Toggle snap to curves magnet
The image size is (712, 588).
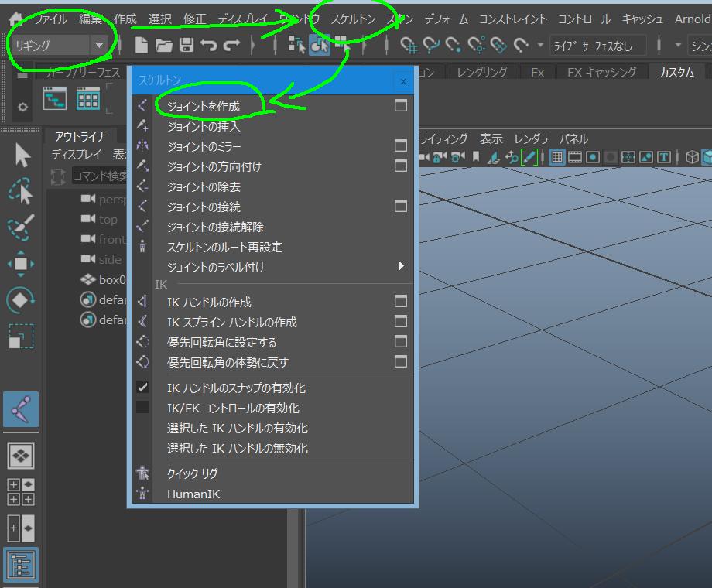coord(431,45)
